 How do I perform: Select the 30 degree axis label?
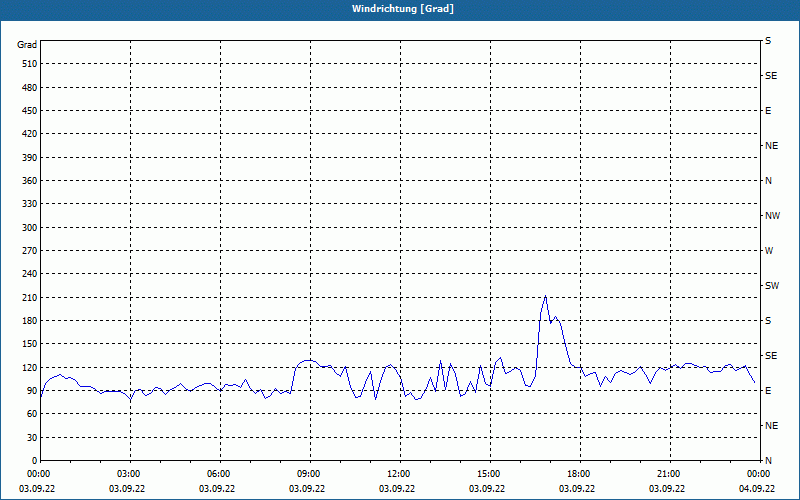pyautogui.click(x=31, y=437)
